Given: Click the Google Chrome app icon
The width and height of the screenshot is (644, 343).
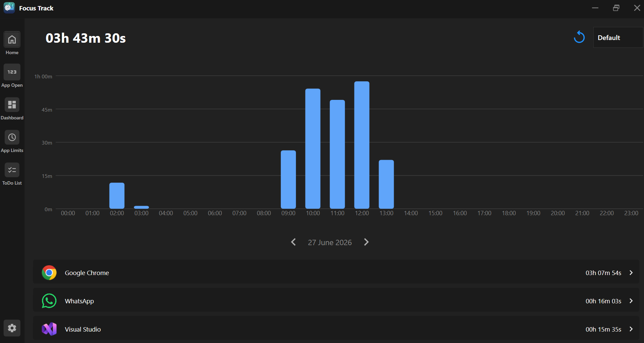Looking at the screenshot, I should click(x=49, y=273).
